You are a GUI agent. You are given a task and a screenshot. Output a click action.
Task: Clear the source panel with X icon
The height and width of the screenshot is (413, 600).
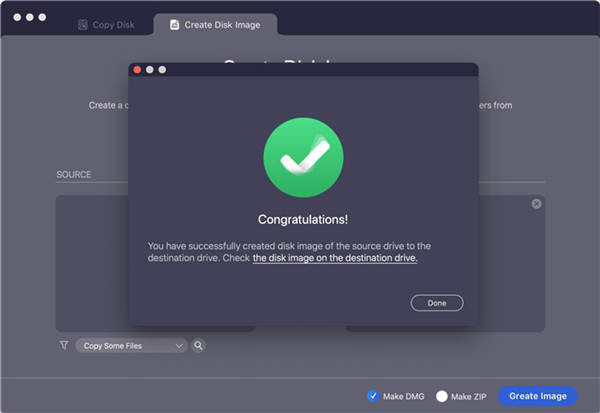(536, 204)
